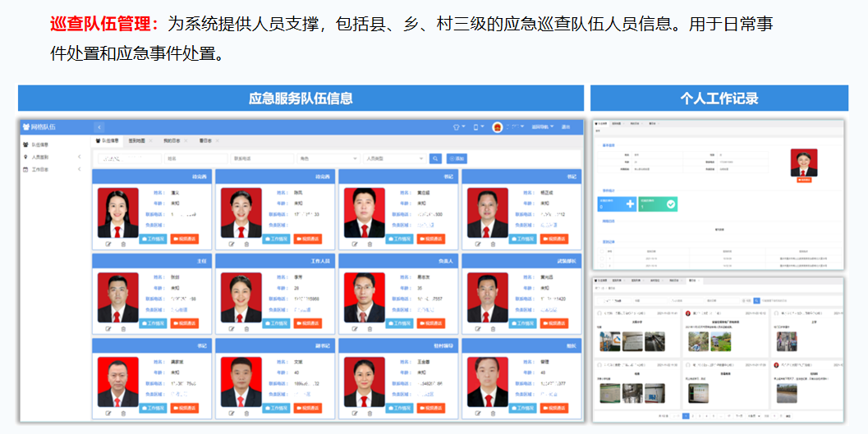Open 工作情况 on the 主任 card
Viewport: 868px width, 434px height.
(154, 323)
